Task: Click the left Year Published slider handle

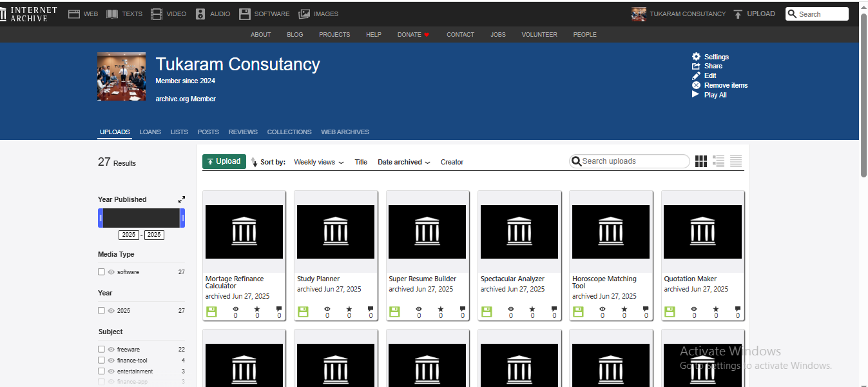Action: point(101,218)
